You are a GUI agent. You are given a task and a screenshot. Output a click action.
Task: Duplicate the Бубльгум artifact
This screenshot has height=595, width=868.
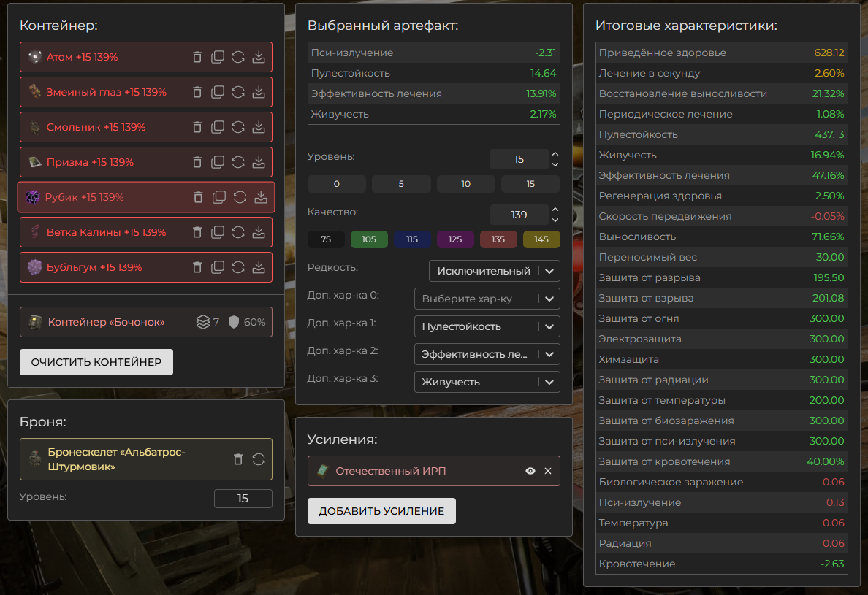[x=218, y=267]
